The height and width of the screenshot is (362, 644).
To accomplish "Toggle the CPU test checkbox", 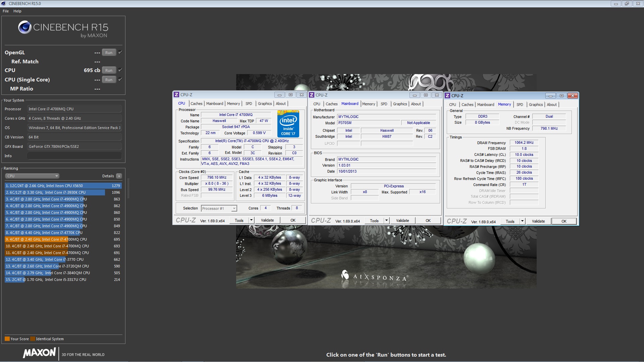I will (120, 70).
